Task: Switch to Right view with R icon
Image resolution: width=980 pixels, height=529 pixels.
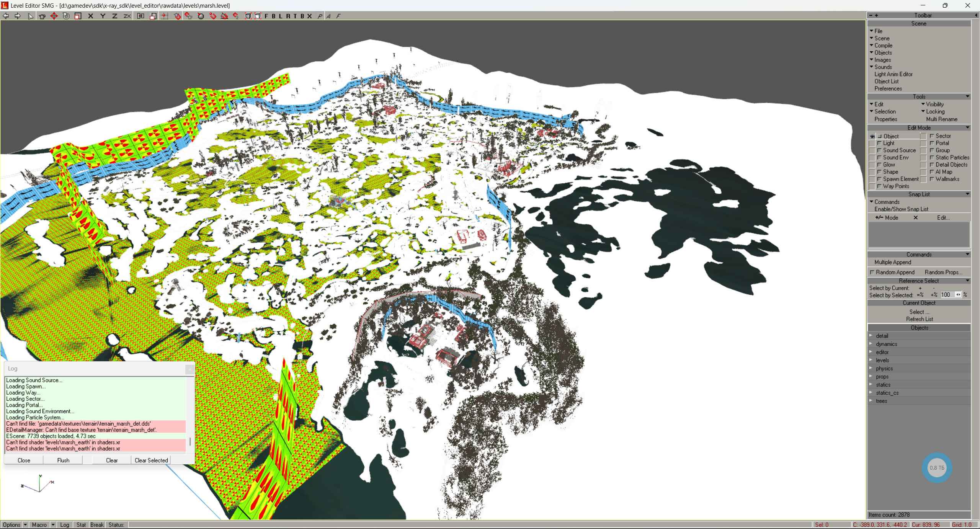Action: point(288,16)
